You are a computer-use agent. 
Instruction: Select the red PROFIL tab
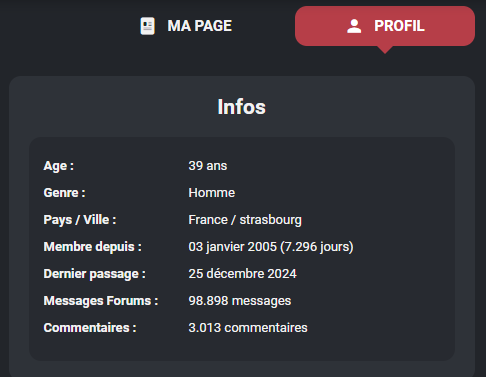pos(385,26)
